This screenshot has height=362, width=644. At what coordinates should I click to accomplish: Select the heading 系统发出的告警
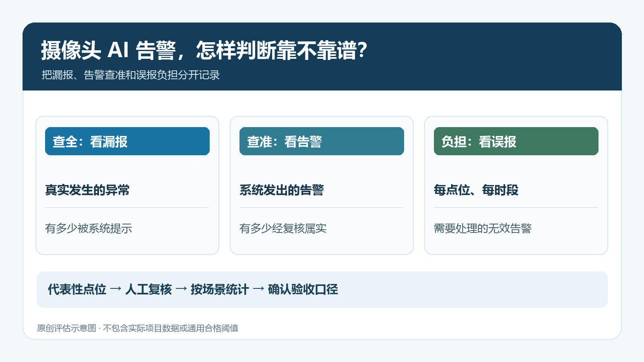[282, 190]
